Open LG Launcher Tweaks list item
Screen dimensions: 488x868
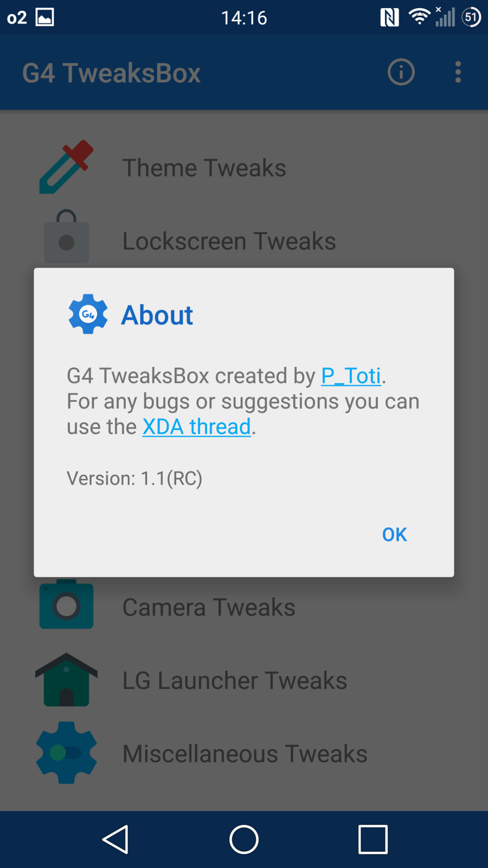(234, 680)
